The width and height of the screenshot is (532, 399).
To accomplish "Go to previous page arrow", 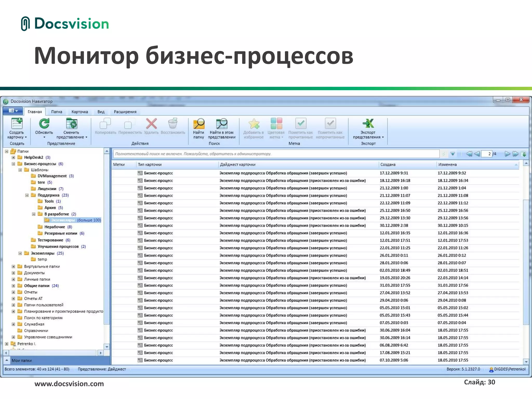I will tap(477, 154).
